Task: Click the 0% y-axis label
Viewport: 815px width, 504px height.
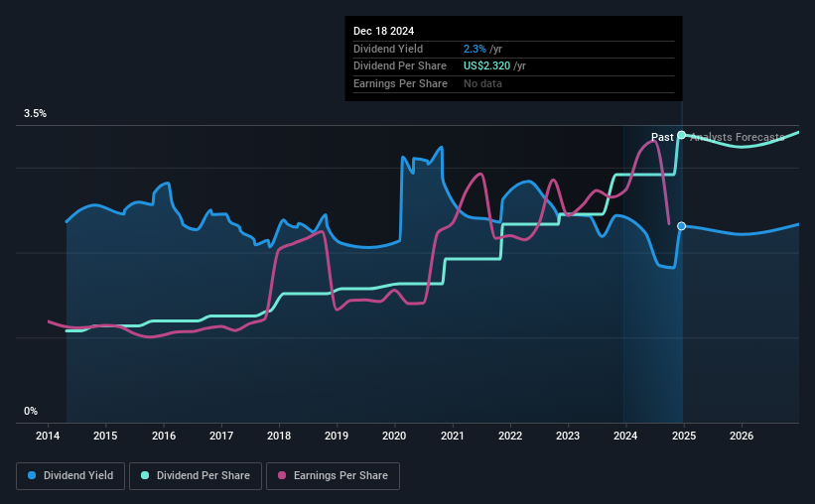Action: pos(31,411)
